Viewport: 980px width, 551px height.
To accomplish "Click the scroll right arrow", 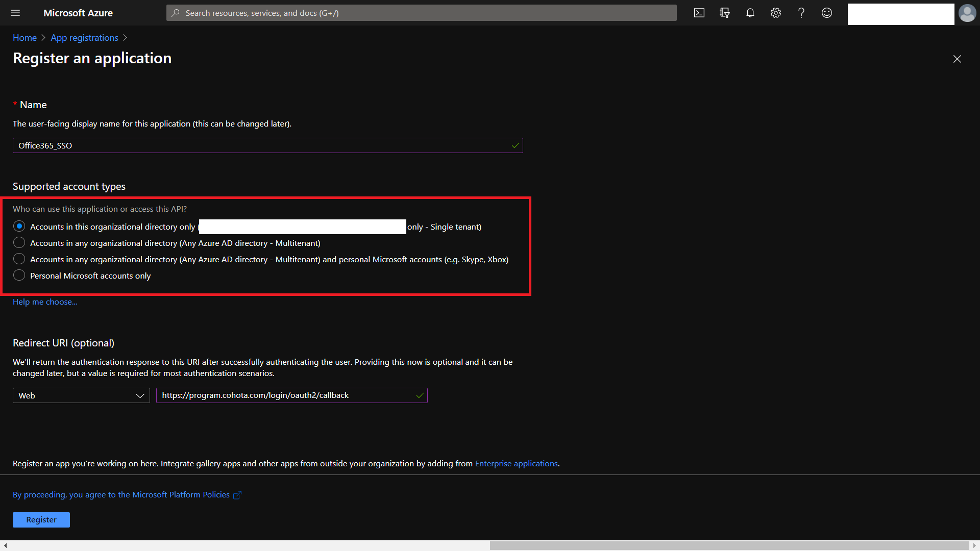I will pos(974,545).
